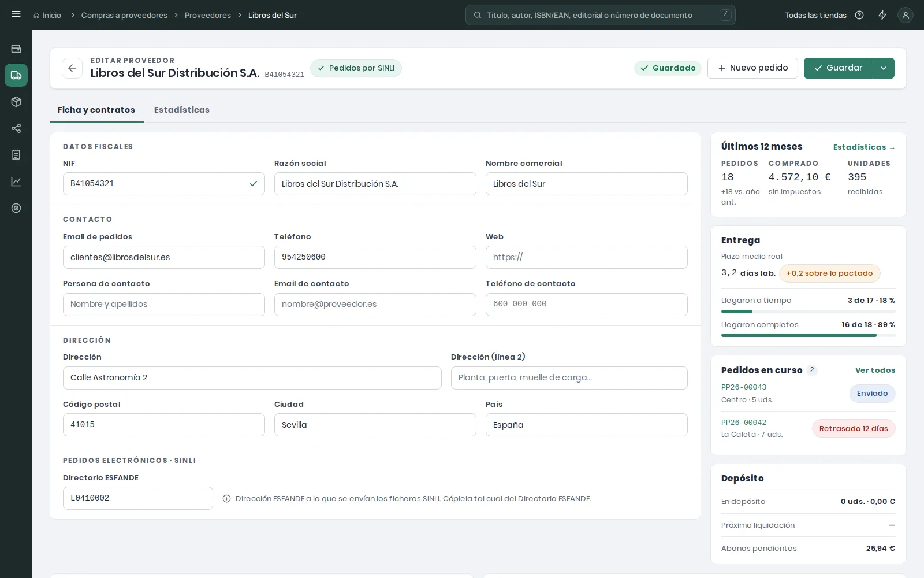The height and width of the screenshot is (578, 924).
Task: Open the target sidebar icon
Action: [x=16, y=208]
